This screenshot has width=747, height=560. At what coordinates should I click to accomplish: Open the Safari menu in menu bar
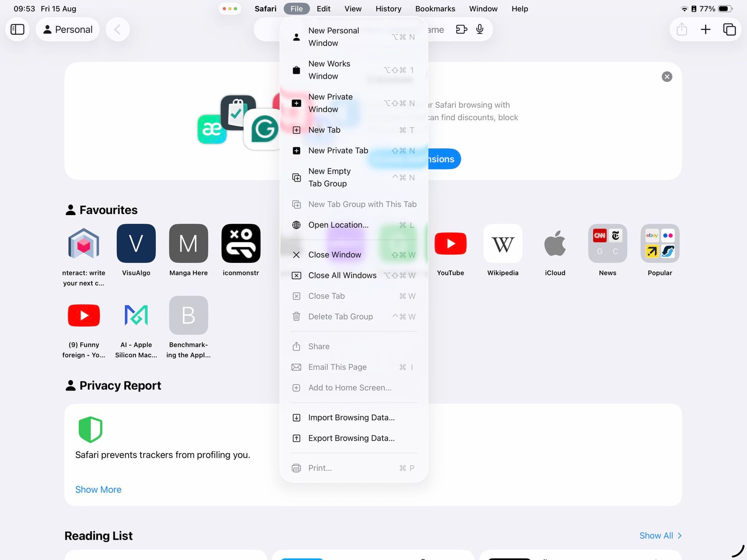[266, 9]
